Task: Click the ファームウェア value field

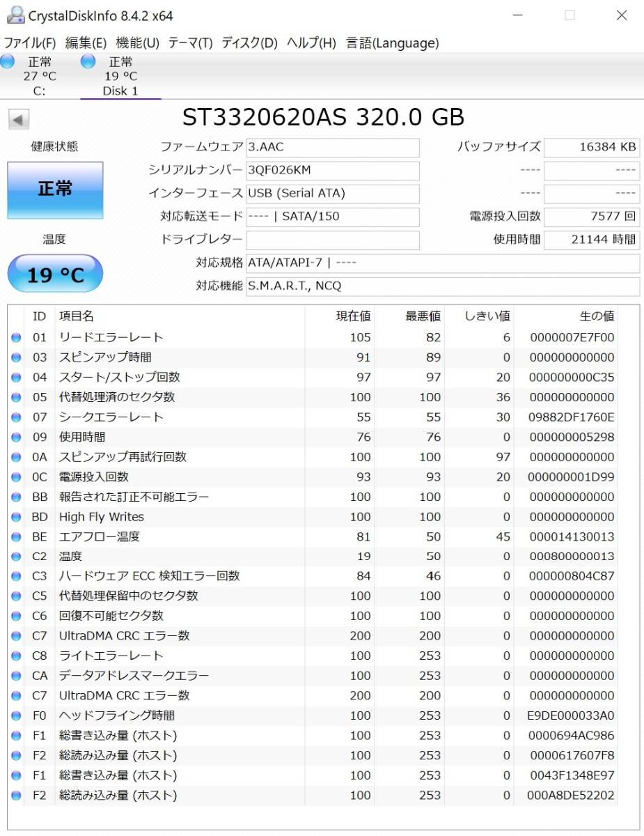Action: (333, 148)
